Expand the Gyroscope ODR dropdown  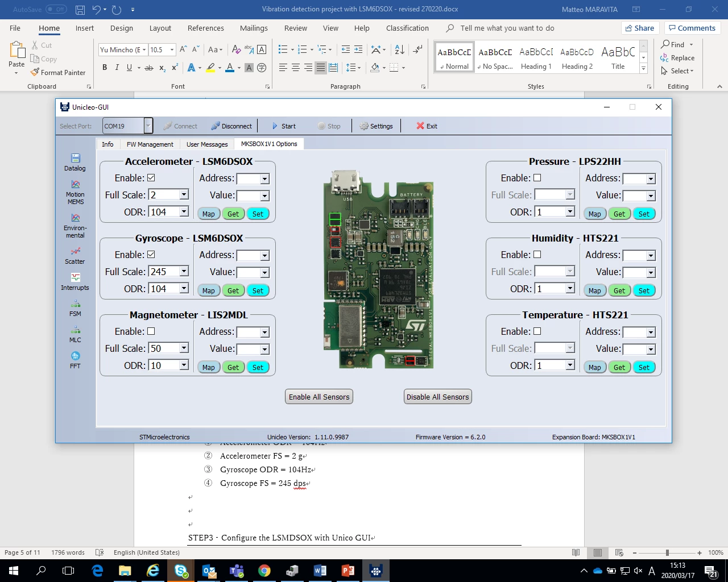(x=184, y=289)
